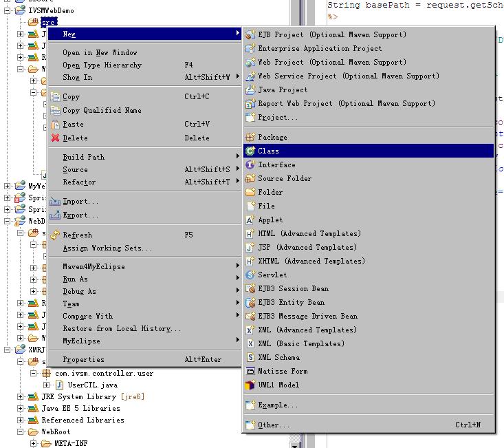Select XHTML (Advanced Templates) entry

coord(369,261)
